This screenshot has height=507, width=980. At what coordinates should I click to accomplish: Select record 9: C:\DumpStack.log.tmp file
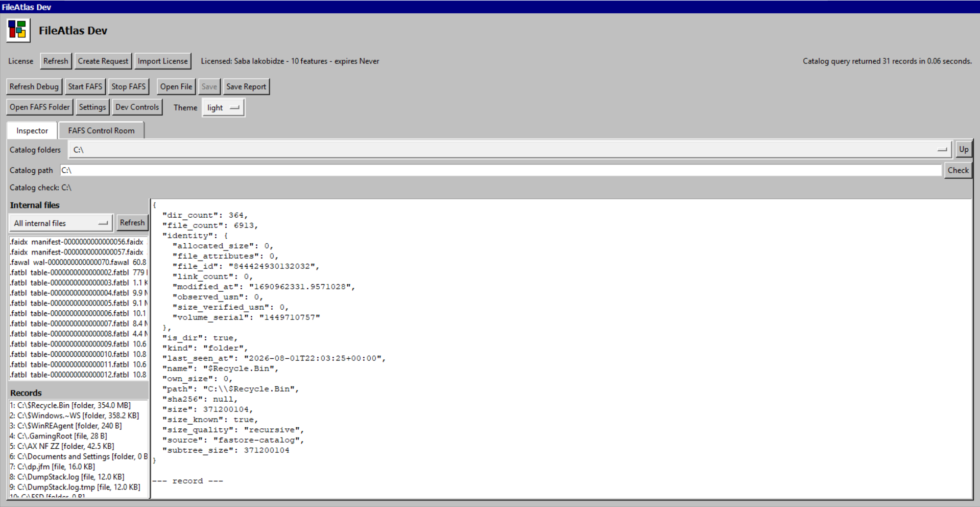[79, 487]
